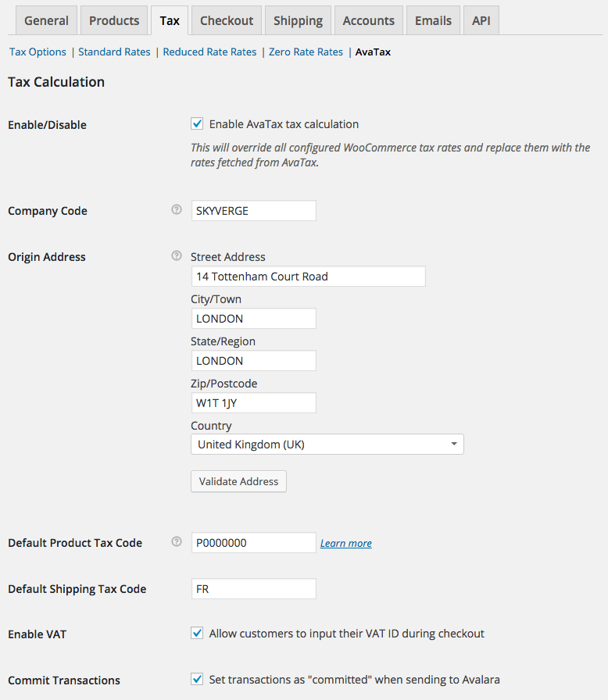Screen dimensions: 608x700
Task: Click the help icon beside Company Code
Action: click(177, 210)
